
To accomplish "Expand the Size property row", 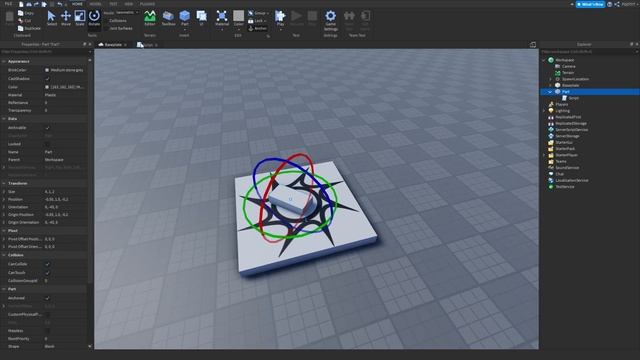I will pyautogui.click(x=4, y=191).
